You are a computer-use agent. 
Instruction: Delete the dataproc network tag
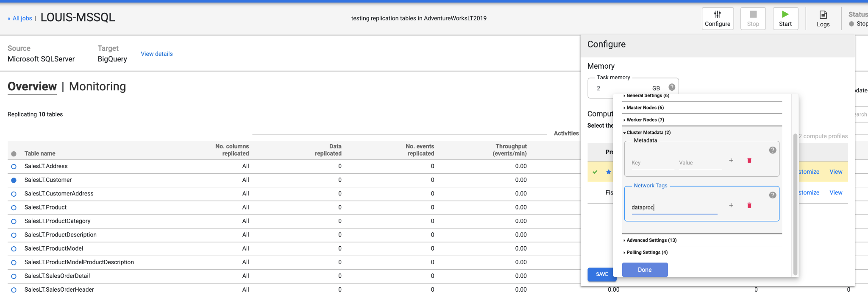coord(749,205)
